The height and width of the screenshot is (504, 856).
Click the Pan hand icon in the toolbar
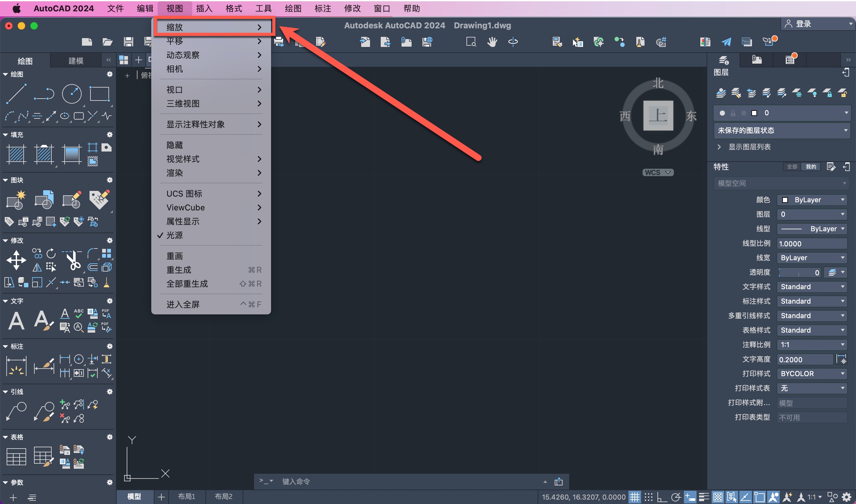tap(492, 42)
